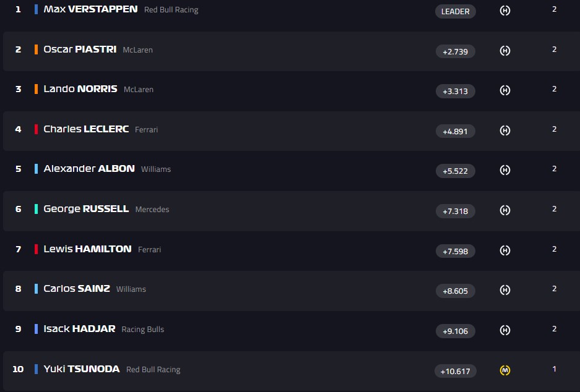Screen dimensions: 580x392
Task: Click Albon's hard tyre compound icon
Action: (505, 170)
